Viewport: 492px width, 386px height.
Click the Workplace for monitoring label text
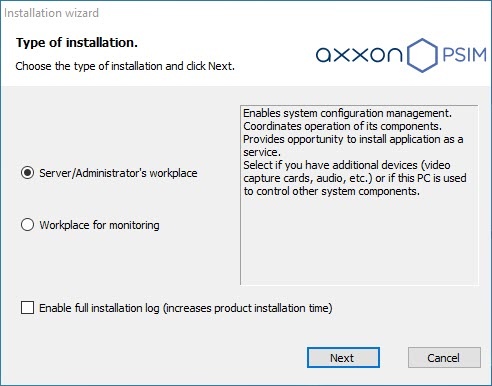[x=99, y=225]
